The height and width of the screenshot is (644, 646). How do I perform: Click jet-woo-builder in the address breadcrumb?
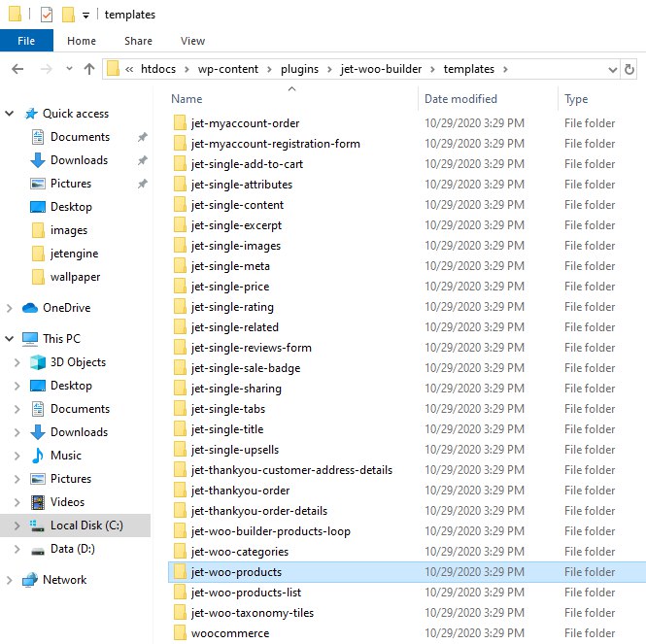(x=381, y=69)
